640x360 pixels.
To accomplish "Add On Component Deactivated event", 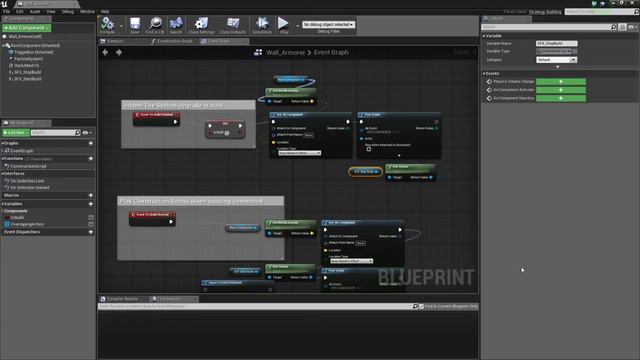I will point(560,98).
